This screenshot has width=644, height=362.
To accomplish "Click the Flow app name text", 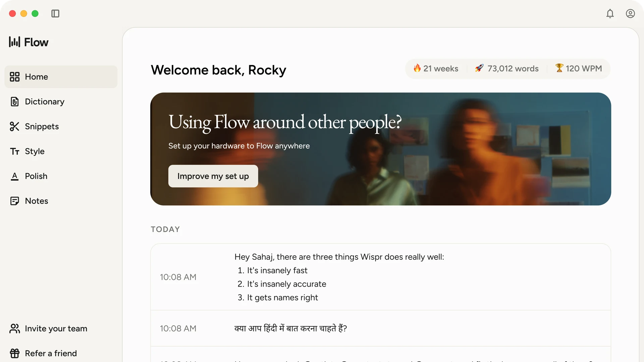I will [x=36, y=42].
